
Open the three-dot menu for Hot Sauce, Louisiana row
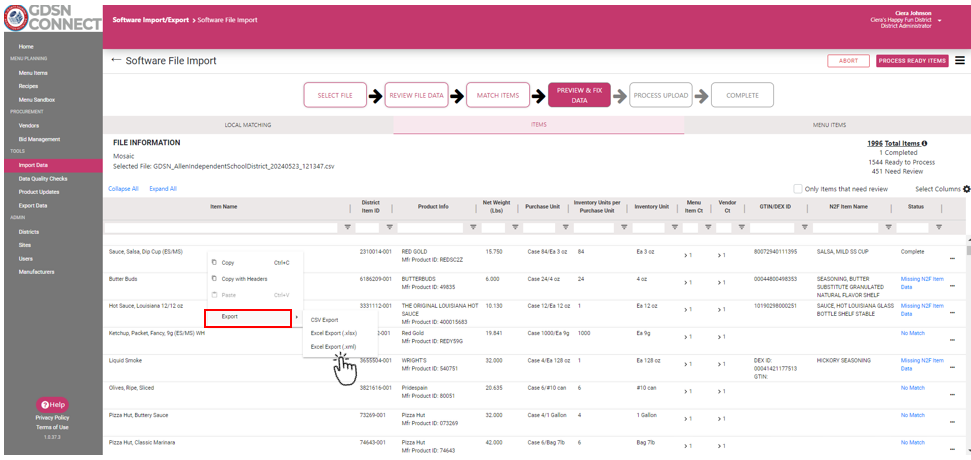coord(952,313)
